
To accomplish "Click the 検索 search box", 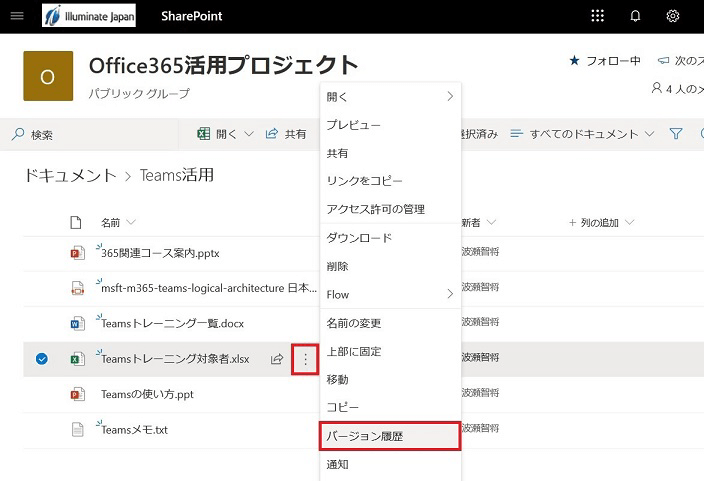I will pyautogui.click(x=90, y=134).
